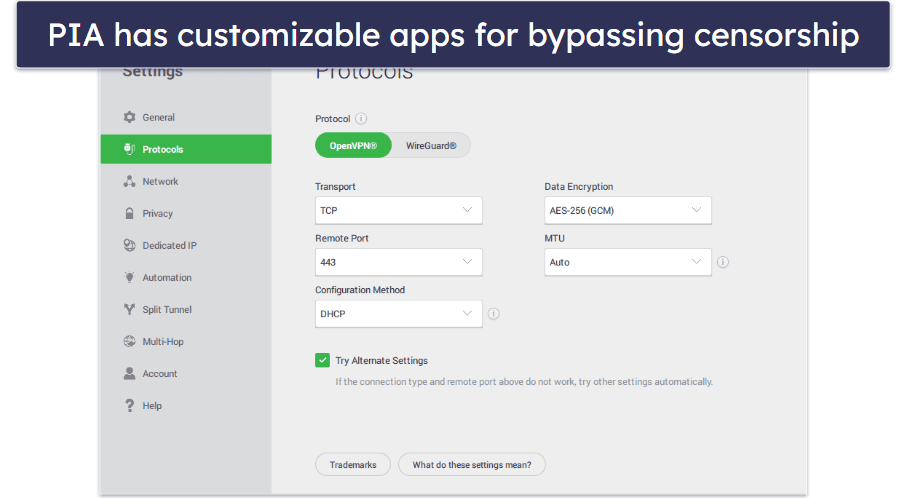Image resolution: width=906 pixels, height=498 pixels.
Task: Open the MTU Auto dropdown
Action: (x=627, y=262)
